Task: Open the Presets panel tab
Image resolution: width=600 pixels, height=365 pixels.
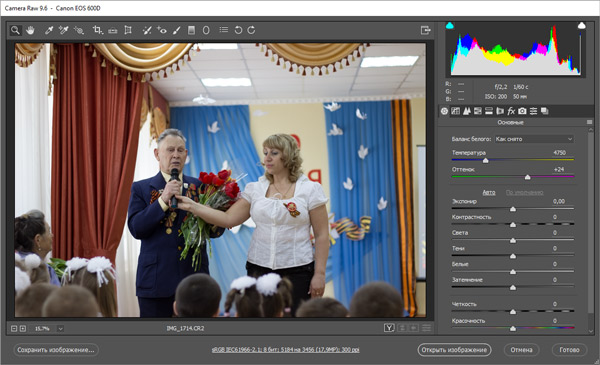Action: (533, 111)
